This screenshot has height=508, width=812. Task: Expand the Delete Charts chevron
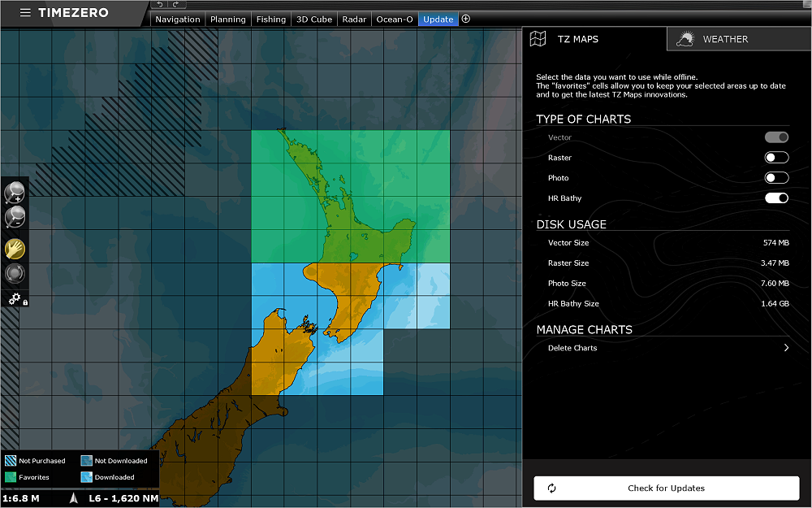click(x=785, y=348)
